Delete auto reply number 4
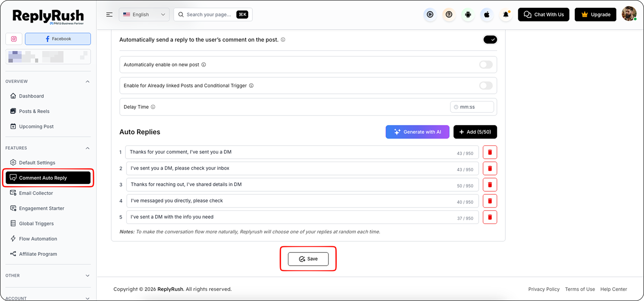644x301 pixels. (490, 201)
